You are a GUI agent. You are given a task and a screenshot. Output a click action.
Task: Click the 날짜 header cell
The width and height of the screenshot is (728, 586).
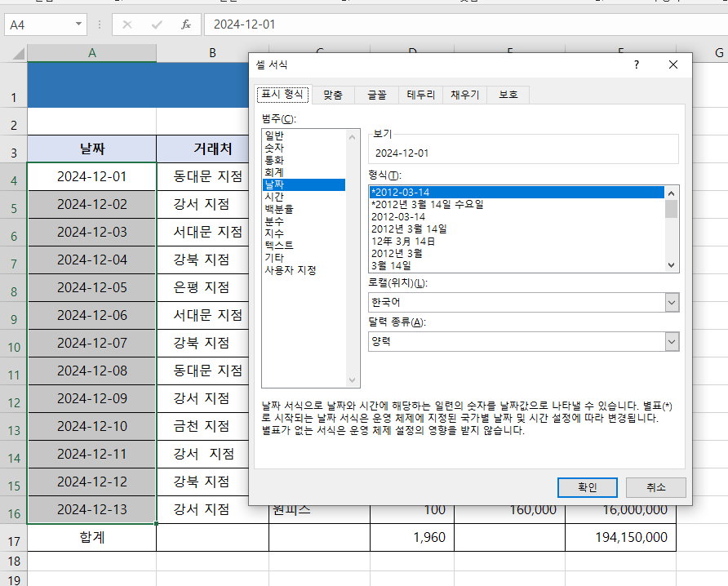tap(92, 149)
